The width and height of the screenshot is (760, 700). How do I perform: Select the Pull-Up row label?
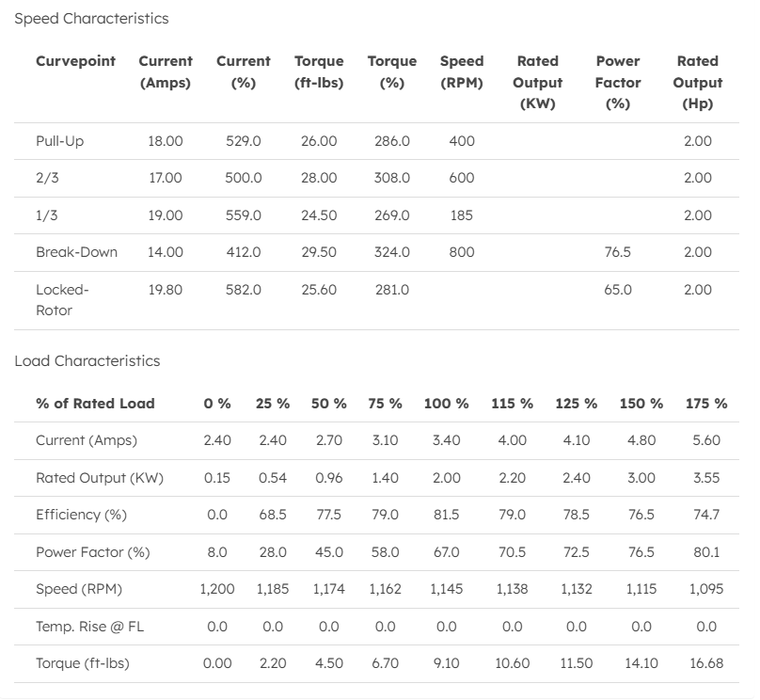coord(60,141)
